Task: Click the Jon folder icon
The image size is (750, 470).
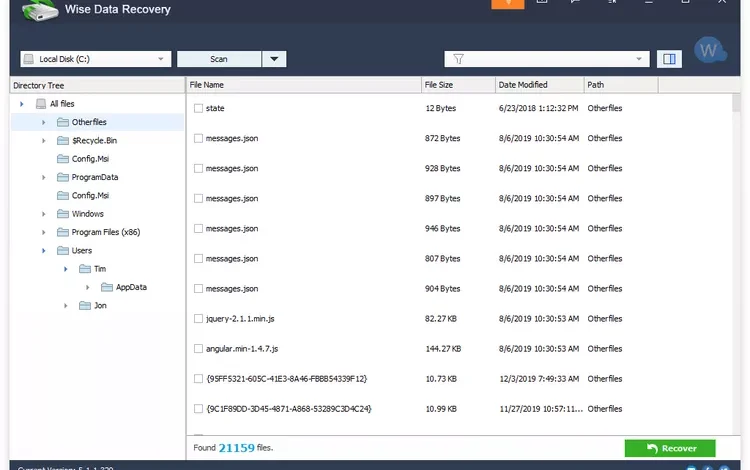Action: pos(85,306)
